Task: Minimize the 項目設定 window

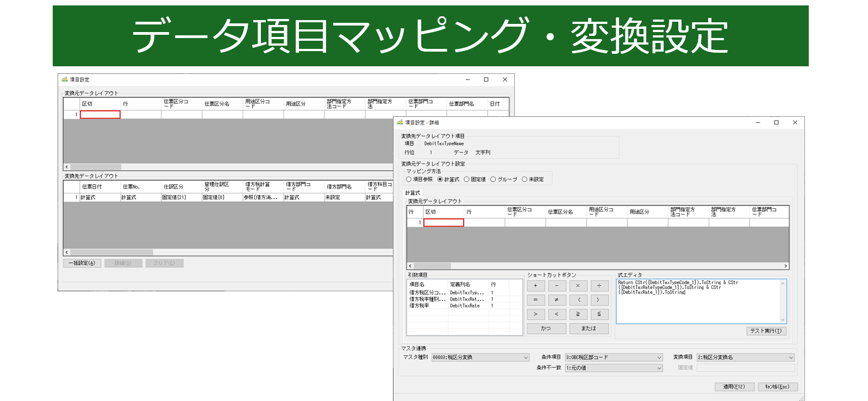Action: click(467, 79)
